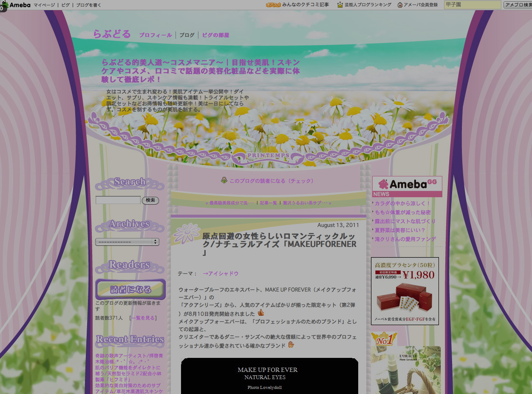Open the プロフィール tab under the blog title
532x394 pixels.
pyautogui.click(x=156, y=35)
